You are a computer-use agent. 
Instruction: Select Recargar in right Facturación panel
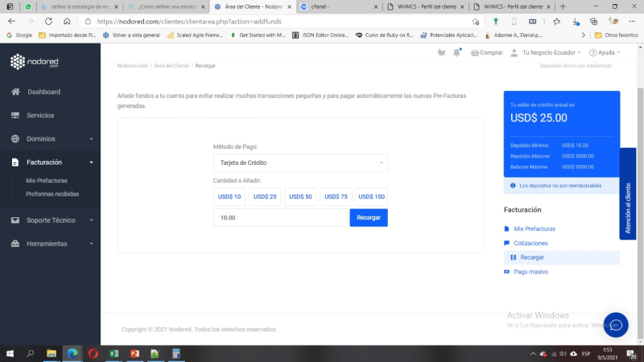click(x=561, y=257)
